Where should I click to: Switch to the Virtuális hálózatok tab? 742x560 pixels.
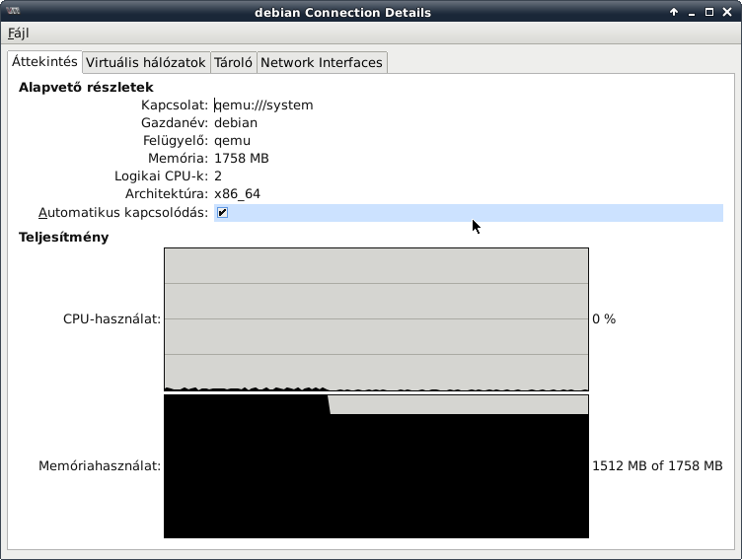tap(145, 62)
